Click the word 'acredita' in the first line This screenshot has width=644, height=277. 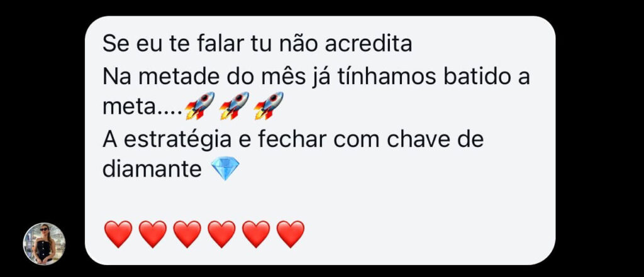click(369, 44)
